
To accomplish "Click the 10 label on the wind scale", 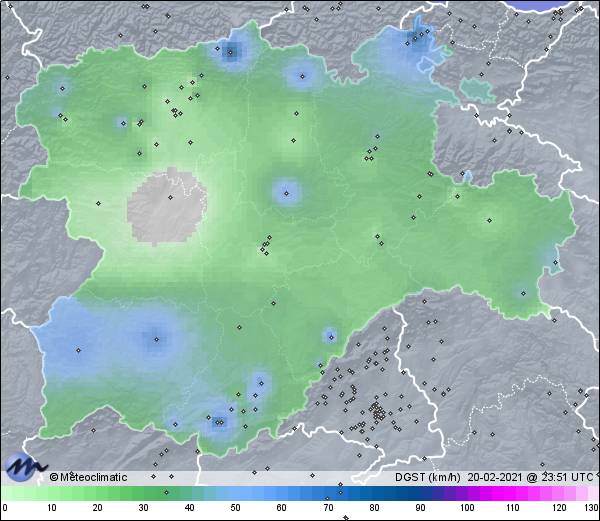I will 52,508.
